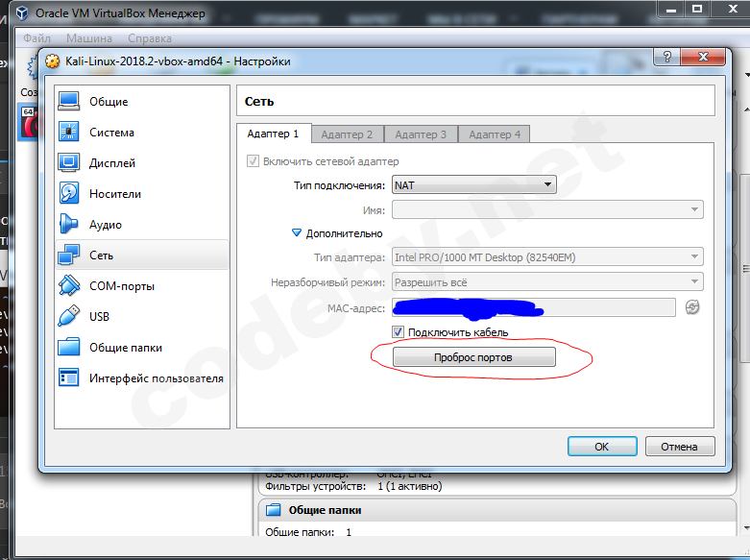Open the Система settings category
The width and height of the screenshot is (750, 560).
tap(141, 133)
